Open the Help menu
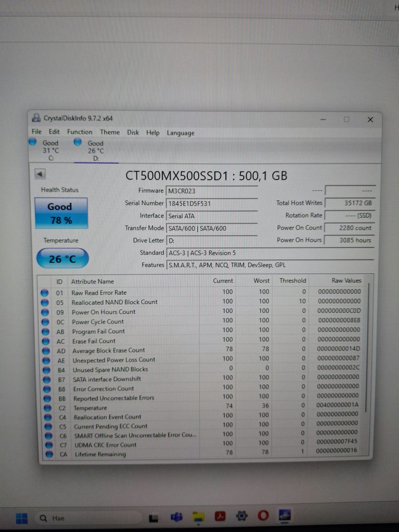The height and width of the screenshot is (532, 399). (153, 133)
